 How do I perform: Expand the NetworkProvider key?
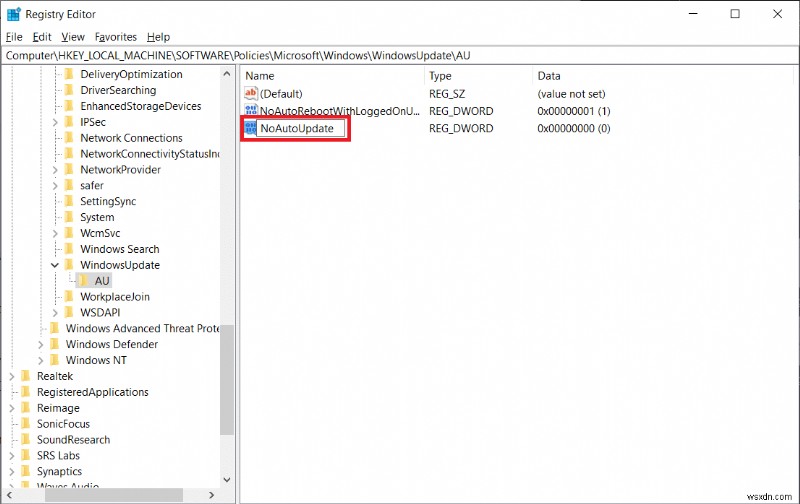(x=55, y=170)
